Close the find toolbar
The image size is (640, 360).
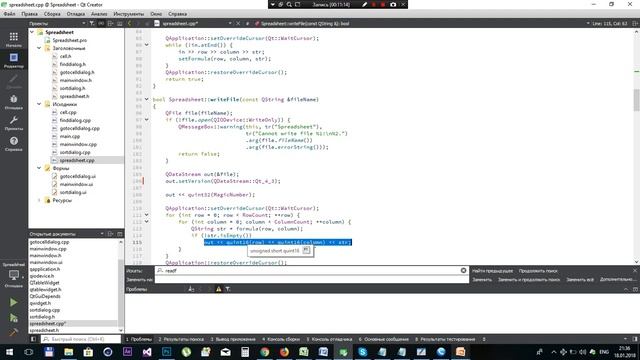[x=635, y=271]
